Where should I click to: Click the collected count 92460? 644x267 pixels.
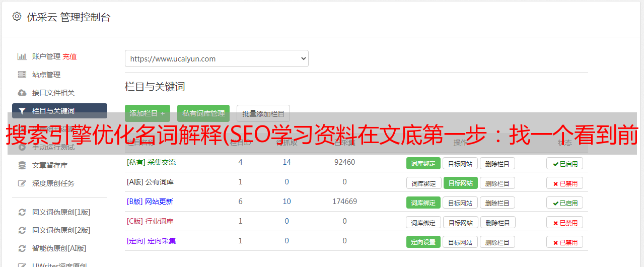[x=344, y=162]
